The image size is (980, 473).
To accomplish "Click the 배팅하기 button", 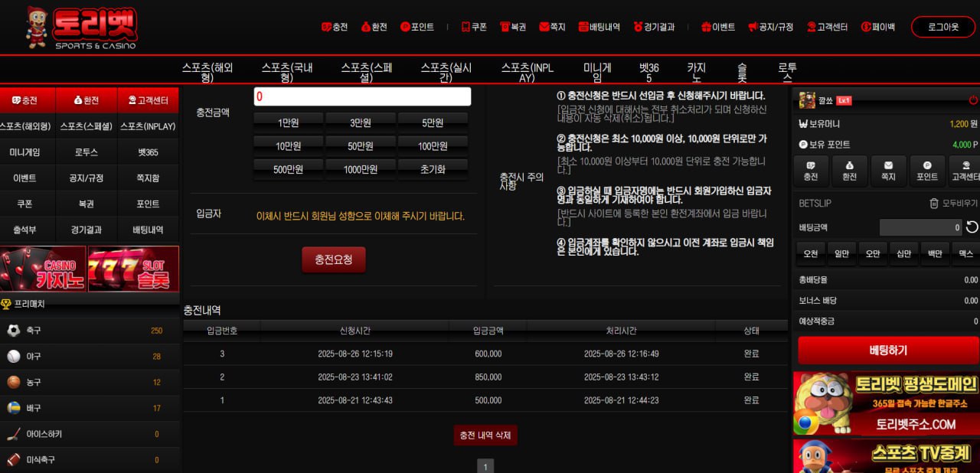I will [x=888, y=351].
